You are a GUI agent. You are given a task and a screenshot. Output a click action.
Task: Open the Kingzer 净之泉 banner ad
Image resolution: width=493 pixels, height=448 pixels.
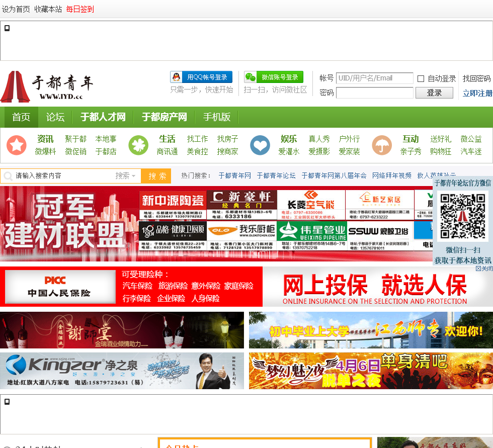(x=122, y=371)
